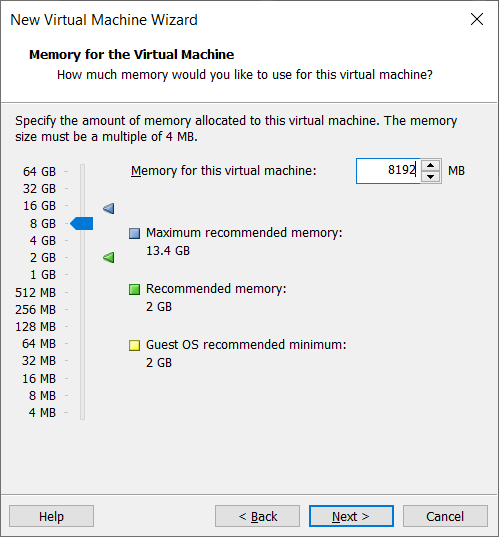
Task: Cancel the New Virtual Machine Wizard
Action: pos(445,516)
